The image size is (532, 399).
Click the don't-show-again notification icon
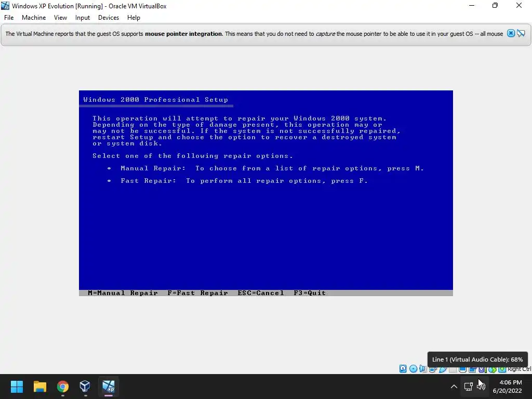(521, 33)
